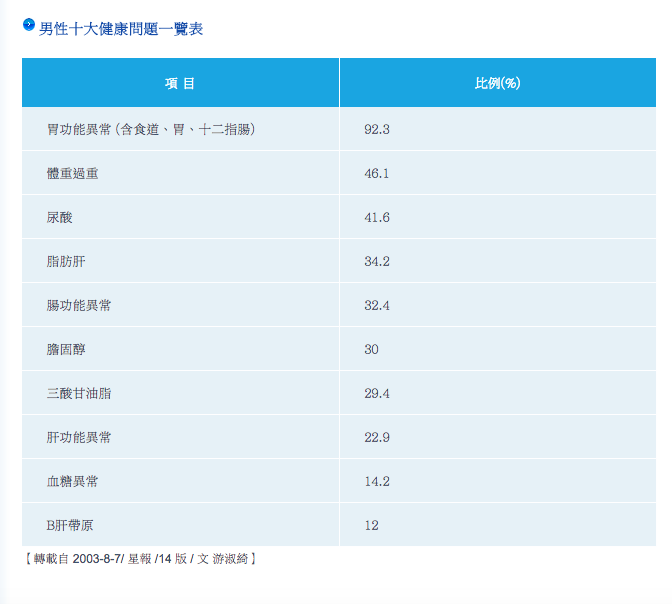Screen dimensions: 672x604
Task: Select the value 32.4
Action: click(x=377, y=306)
